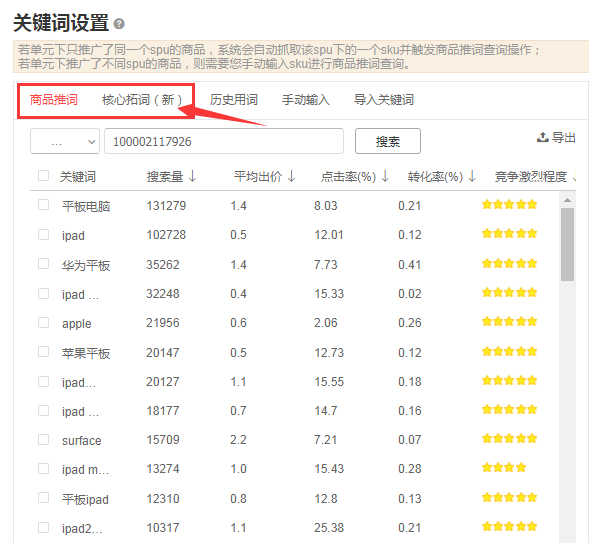This screenshot has width=589, height=543.
Task: Switch to 核心拓词（新）tab
Action: pyautogui.click(x=142, y=100)
